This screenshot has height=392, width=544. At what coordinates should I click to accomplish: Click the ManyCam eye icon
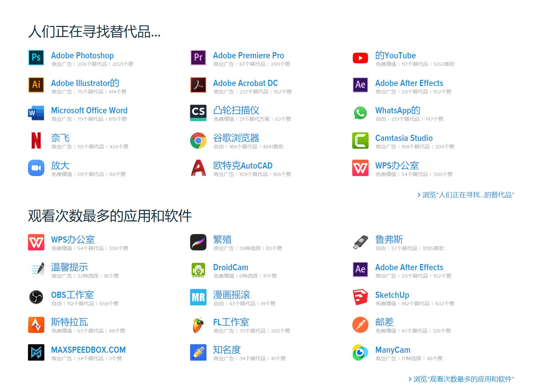point(360,352)
